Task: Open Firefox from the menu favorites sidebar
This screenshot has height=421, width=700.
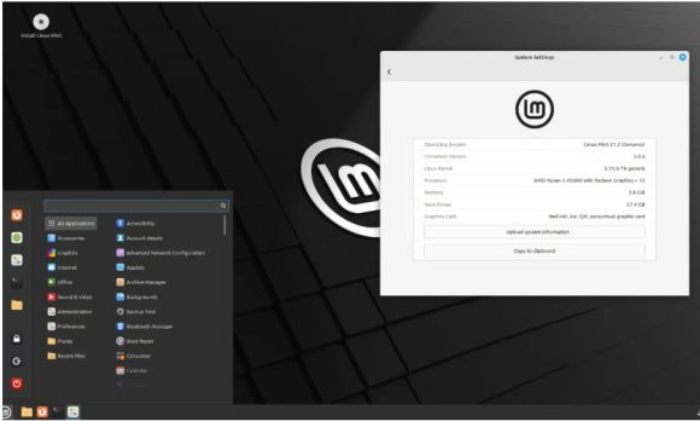Action: [x=17, y=215]
